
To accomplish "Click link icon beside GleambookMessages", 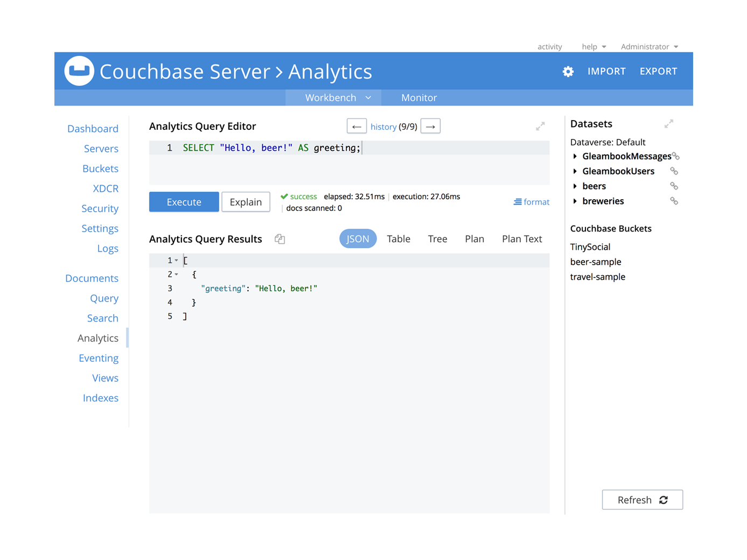I will [x=676, y=156].
